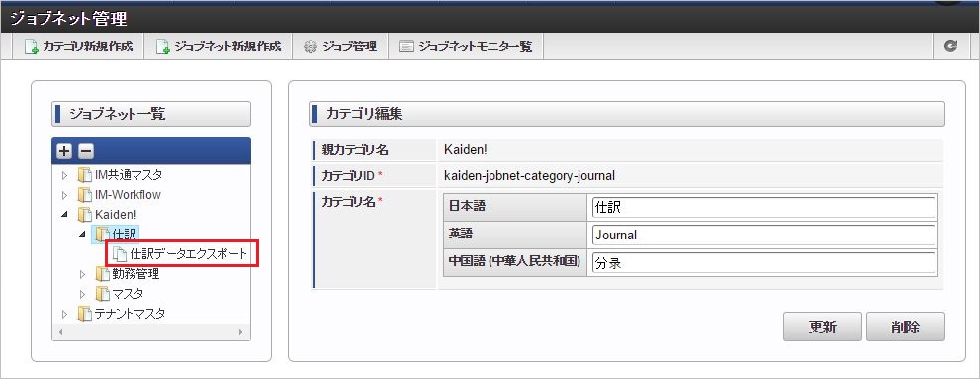
Task: Click the 仕訳 folder icon
Action: click(x=102, y=234)
